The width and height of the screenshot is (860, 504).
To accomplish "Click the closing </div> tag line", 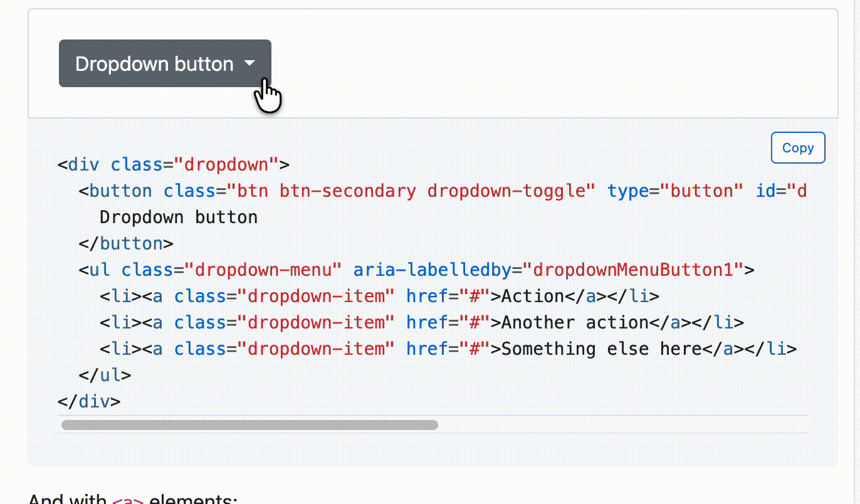I will coord(89,402).
